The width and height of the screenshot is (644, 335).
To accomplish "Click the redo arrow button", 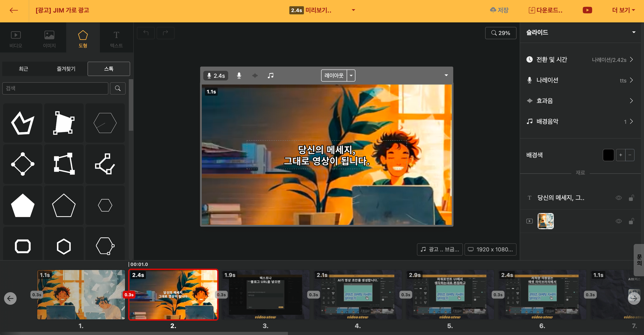I will click(166, 33).
